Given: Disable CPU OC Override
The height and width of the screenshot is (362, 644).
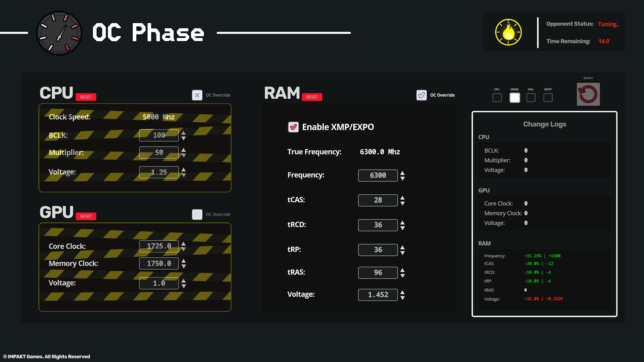Looking at the screenshot, I should (197, 95).
